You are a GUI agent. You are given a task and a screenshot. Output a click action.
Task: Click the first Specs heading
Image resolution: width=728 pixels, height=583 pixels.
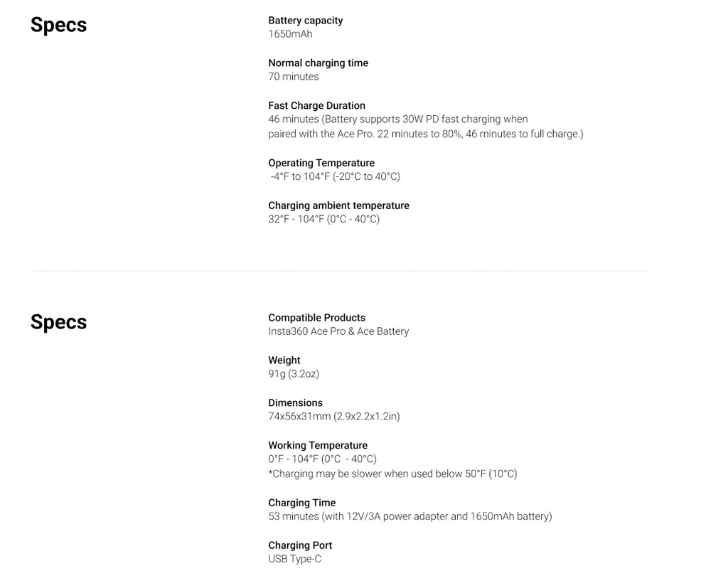point(58,25)
